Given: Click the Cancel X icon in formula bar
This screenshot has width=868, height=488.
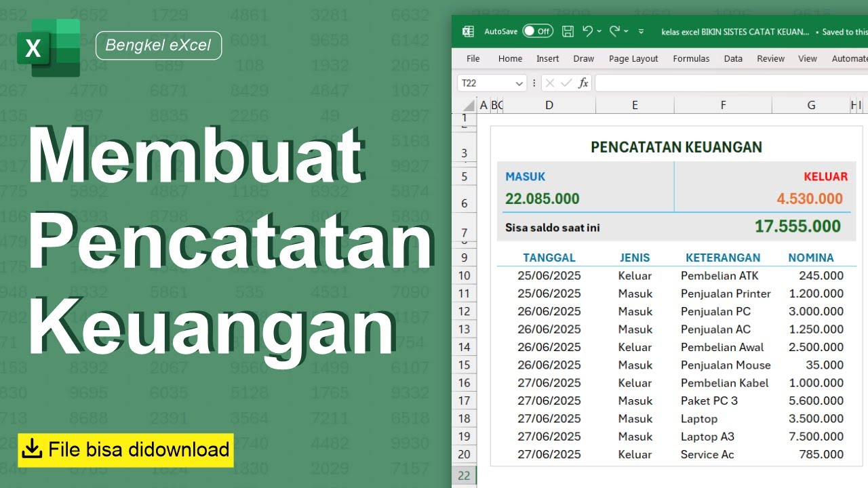Looking at the screenshot, I should (x=550, y=83).
